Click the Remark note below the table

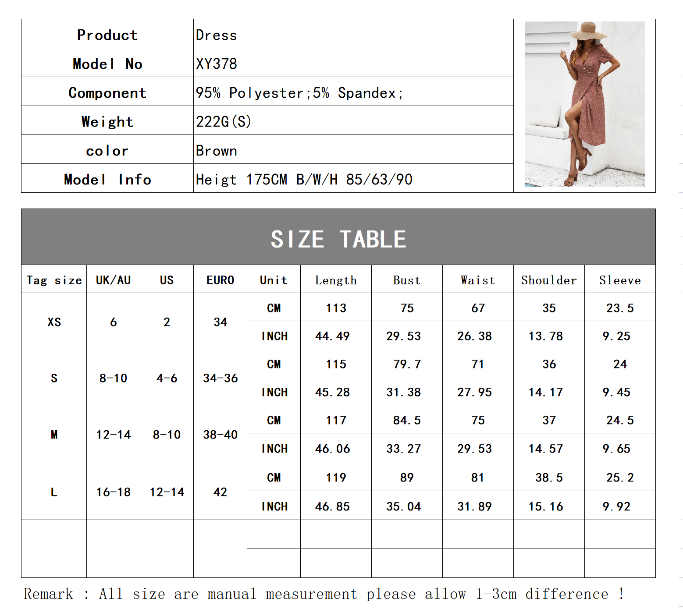tap(324, 594)
